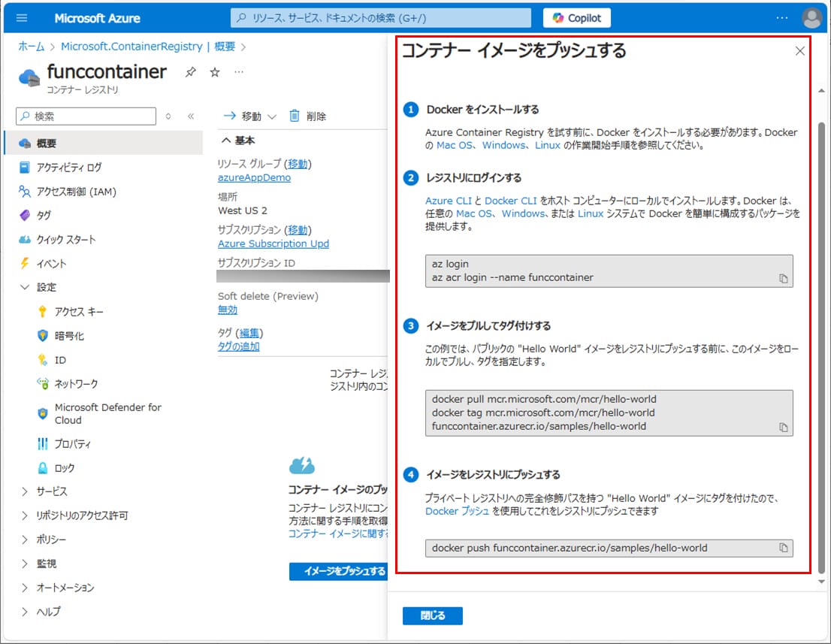
Task: Collapse the 基本 essentials section
Action: pyautogui.click(x=225, y=141)
